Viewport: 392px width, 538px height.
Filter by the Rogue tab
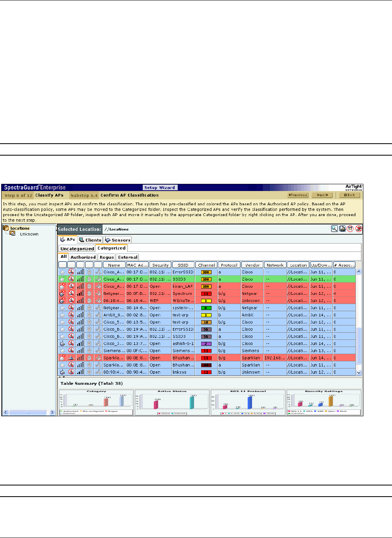pos(107,257)
